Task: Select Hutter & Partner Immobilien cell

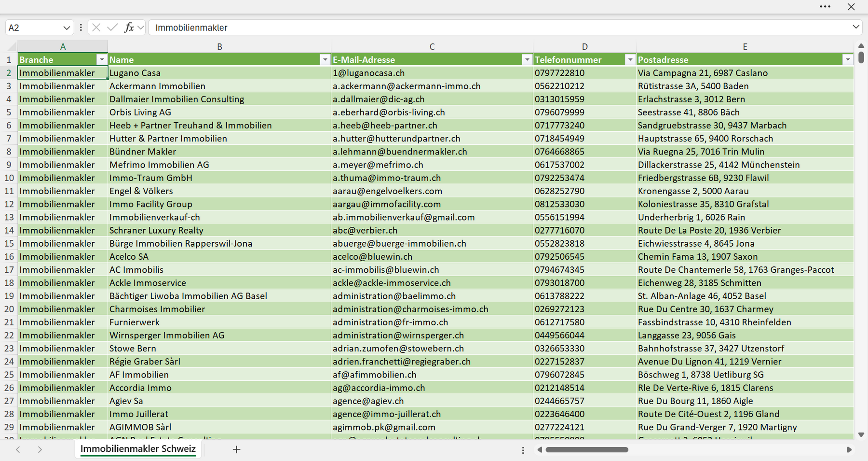Action: 219,139
